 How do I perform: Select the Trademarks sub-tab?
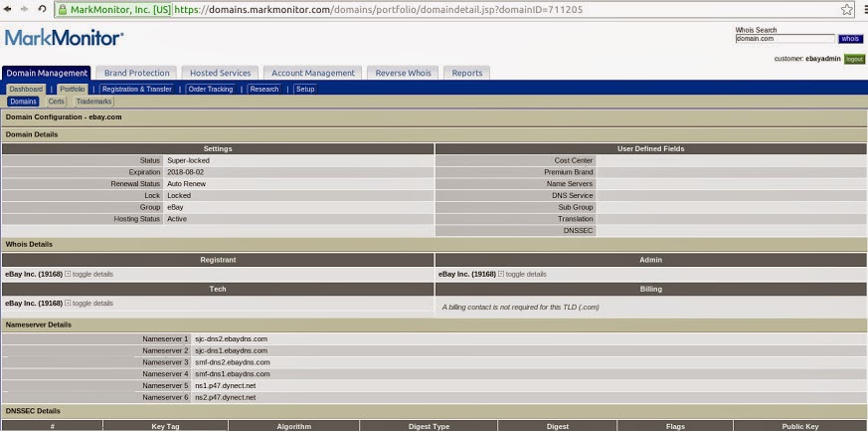[94, 102]
